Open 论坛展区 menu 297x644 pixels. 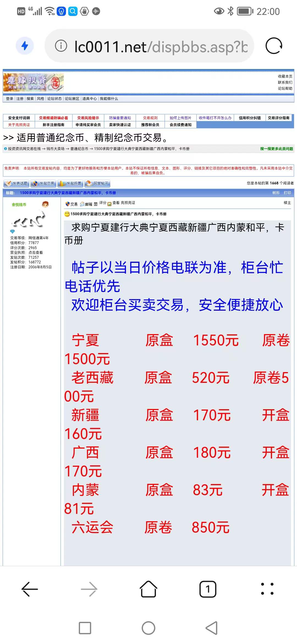pyautogui.click(x=72, y=99)
